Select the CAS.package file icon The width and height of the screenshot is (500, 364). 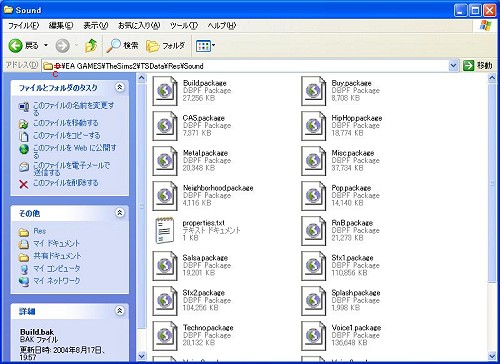point(165,126)
